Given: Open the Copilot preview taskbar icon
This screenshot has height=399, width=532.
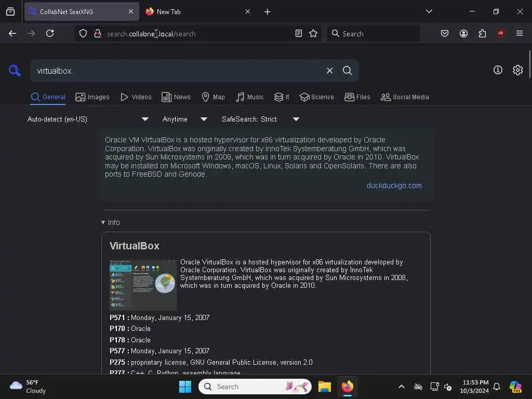Looking at the screenshot, I should [x=516, y=387].
